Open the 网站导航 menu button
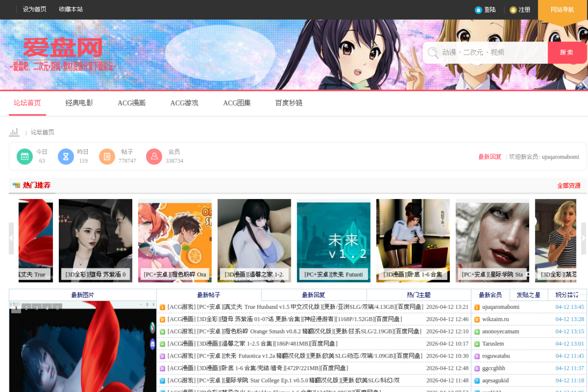 (562, 10)
